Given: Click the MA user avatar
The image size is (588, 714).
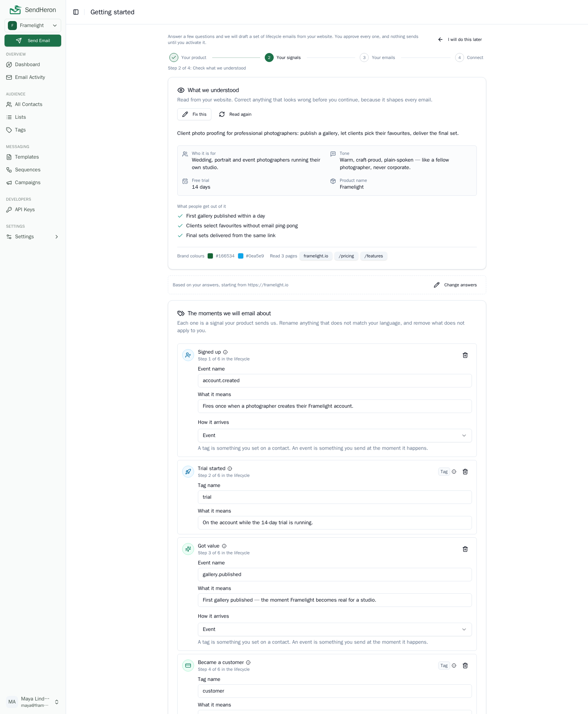Looking at the screenshot, I should [12, 702].
